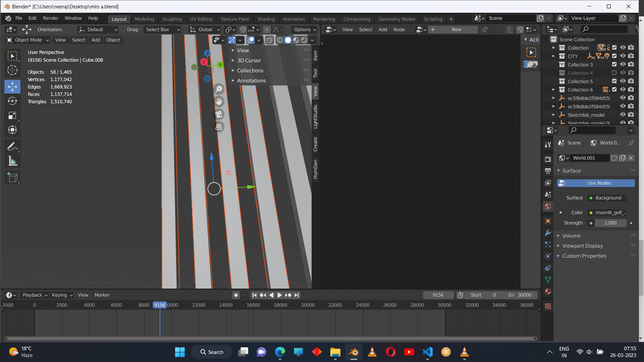Click the current frame field showing 9156
The width and height of the screenshot is (644, 362).
click(438, 295)
